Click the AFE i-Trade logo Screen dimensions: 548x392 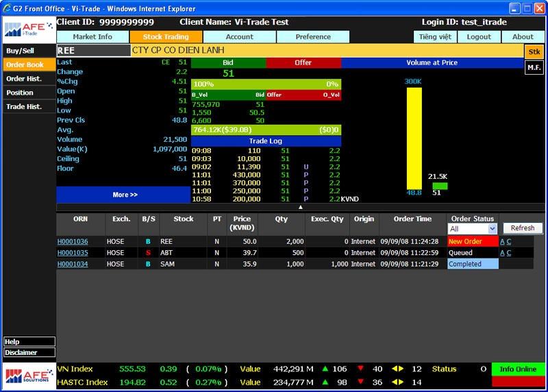click(x=29, y=29)
